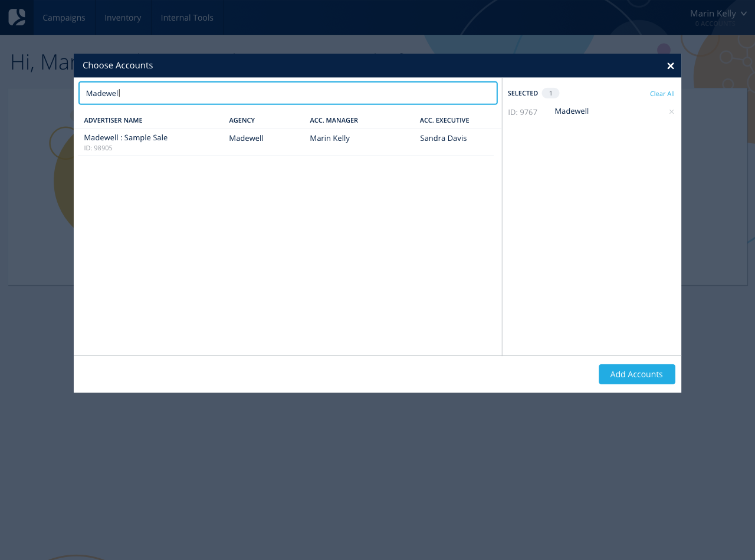Click the SELECTED label
755x560 pixels.
point(523,93)
